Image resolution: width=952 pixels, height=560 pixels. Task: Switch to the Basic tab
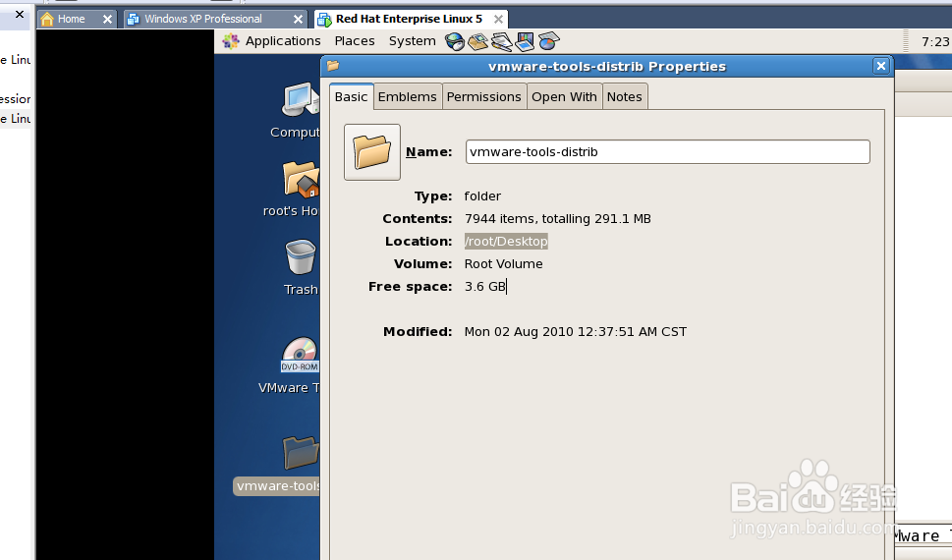[351, 97]
